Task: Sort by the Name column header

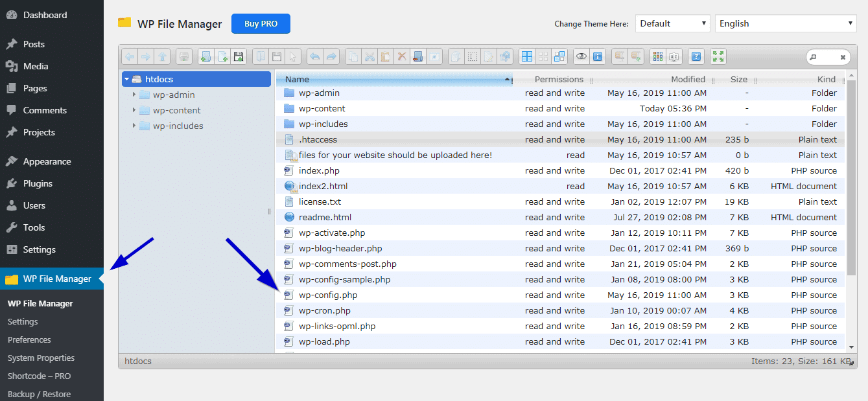Action: (x=394, y=79)
